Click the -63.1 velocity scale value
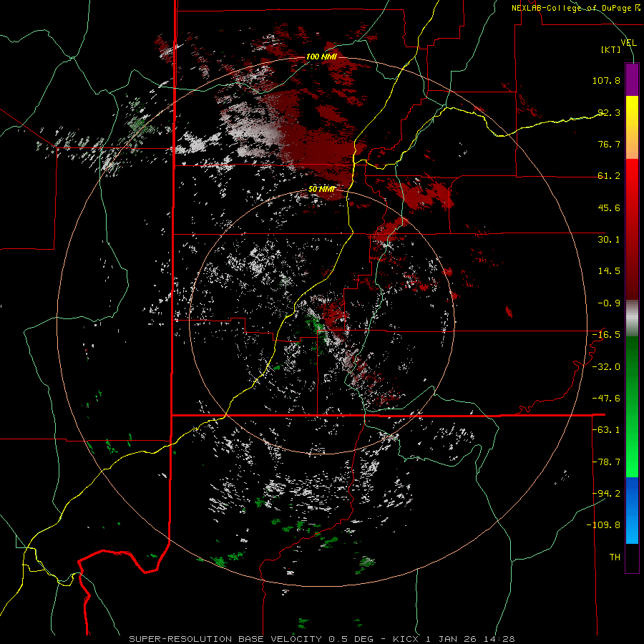The width and height of the screenshot is (644, 644). pos(606,430)
